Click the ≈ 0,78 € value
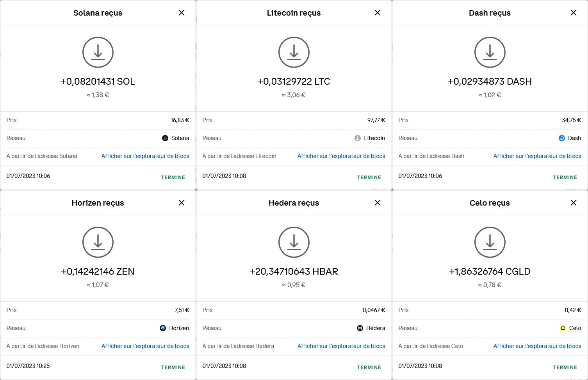The image size is (588, 380). [x=490, y=285]
